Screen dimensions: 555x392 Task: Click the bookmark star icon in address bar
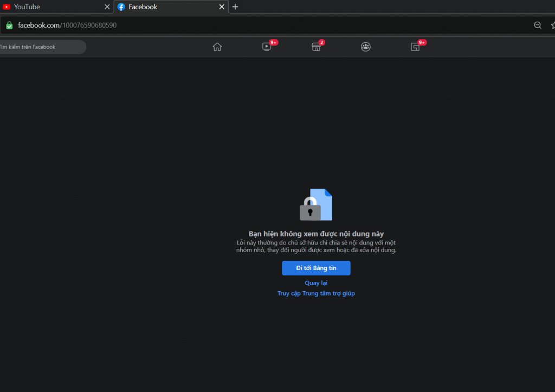(552, 25)
